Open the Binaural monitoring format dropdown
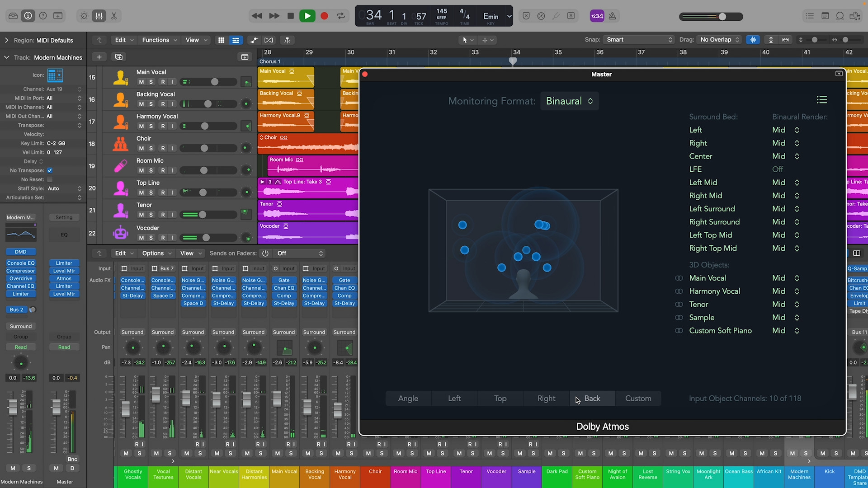This screenshot has height=488, width=868. [x=569, y=101]
